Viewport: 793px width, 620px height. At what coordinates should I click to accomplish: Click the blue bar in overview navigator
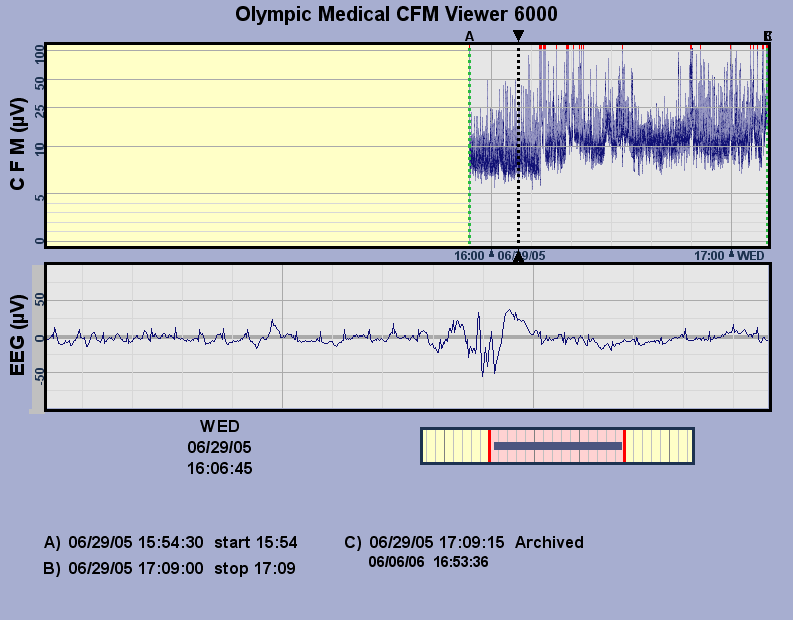558,446
